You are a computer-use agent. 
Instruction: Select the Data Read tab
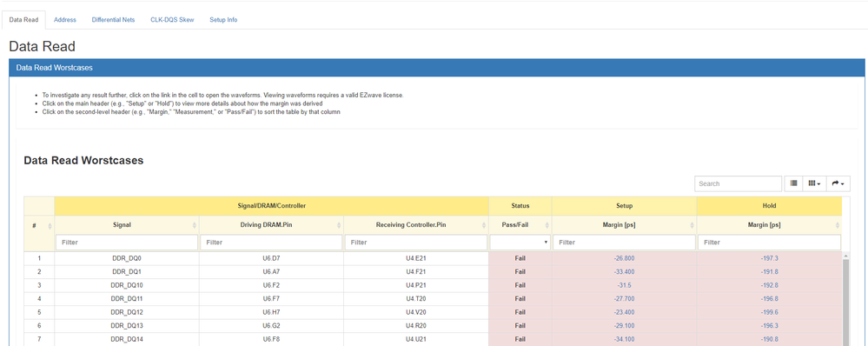pos(23,20)
